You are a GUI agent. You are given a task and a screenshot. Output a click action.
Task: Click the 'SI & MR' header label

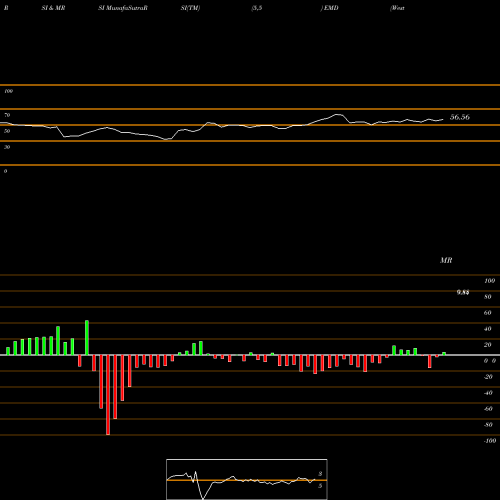tap(53, 8)
